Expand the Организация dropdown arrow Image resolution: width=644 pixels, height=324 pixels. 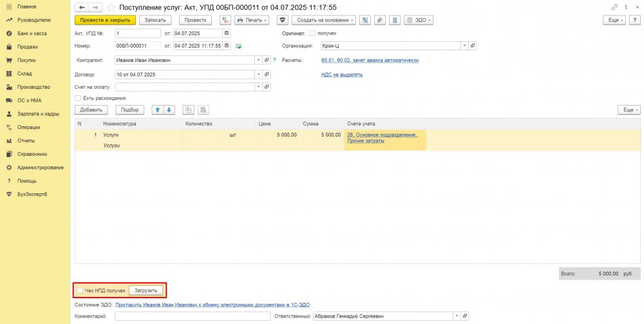(x=464, y=46)
